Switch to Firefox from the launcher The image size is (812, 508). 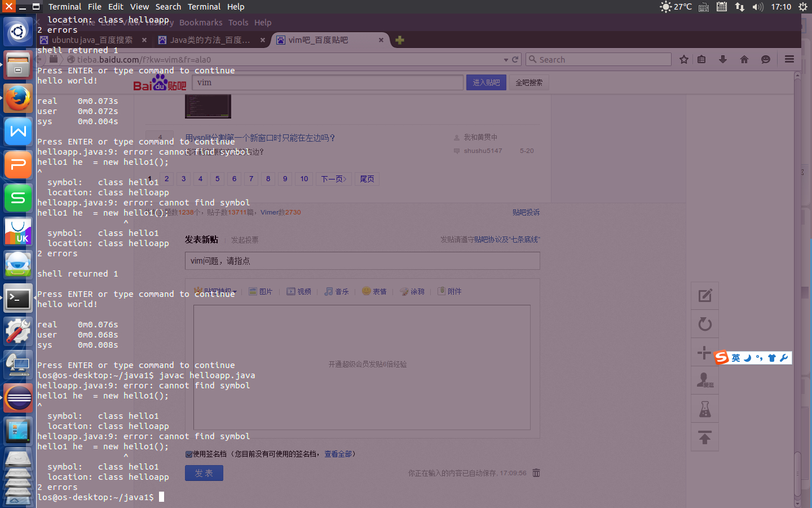tap(18, 99)
